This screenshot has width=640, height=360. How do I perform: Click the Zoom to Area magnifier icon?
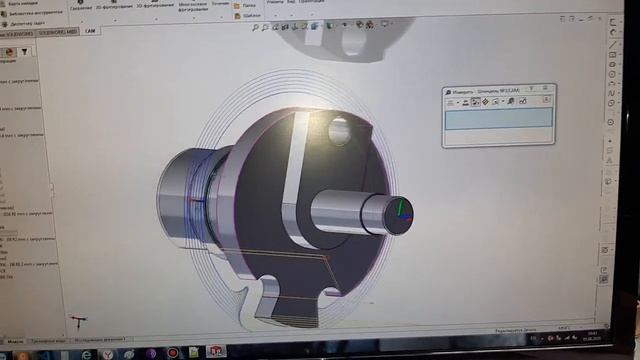click(x=265, y=27)
